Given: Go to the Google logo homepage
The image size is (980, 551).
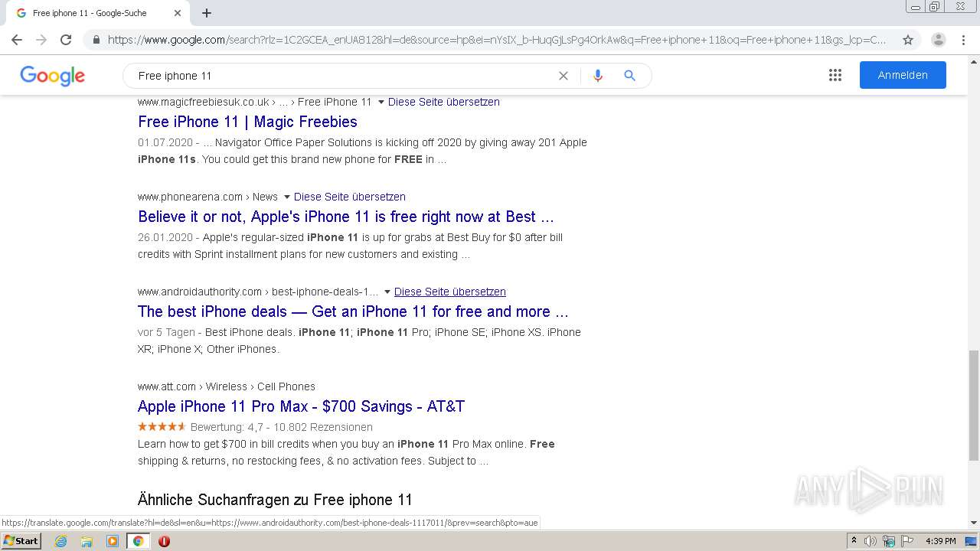Looking at the screenshot, I should [52, 76].
